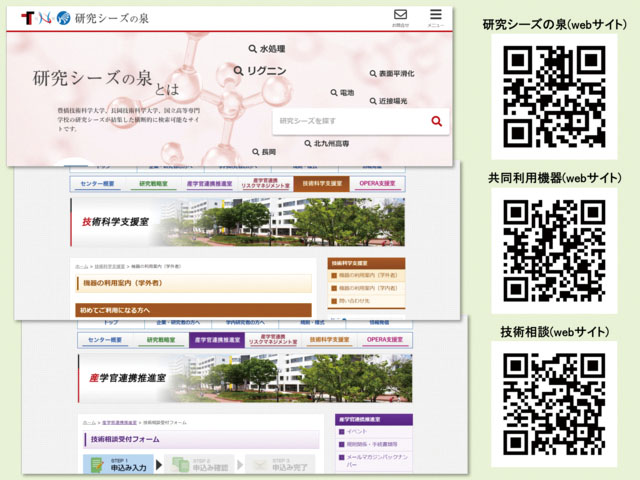
Task: Open 企業・研究者の方へ menu on bottom page
Action: pos(178,322)
